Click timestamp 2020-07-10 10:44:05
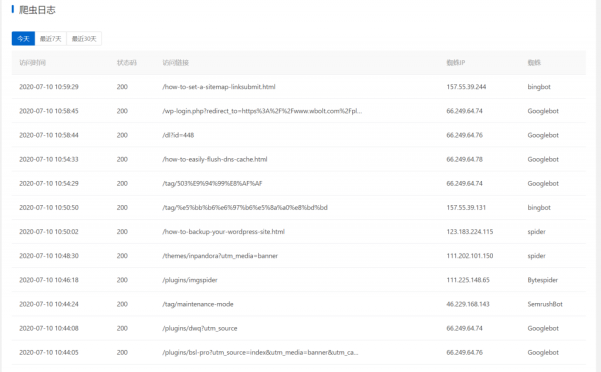The image size is (601, 372). point(49,352)
